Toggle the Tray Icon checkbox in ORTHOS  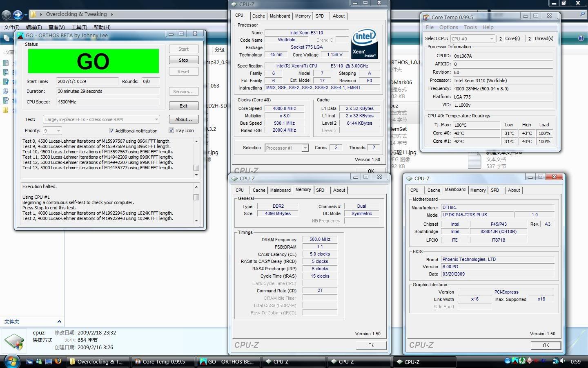pos(171,130)
